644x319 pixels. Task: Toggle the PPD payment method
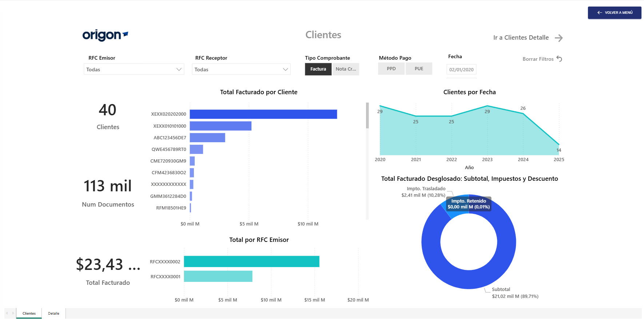coord(391,69)
